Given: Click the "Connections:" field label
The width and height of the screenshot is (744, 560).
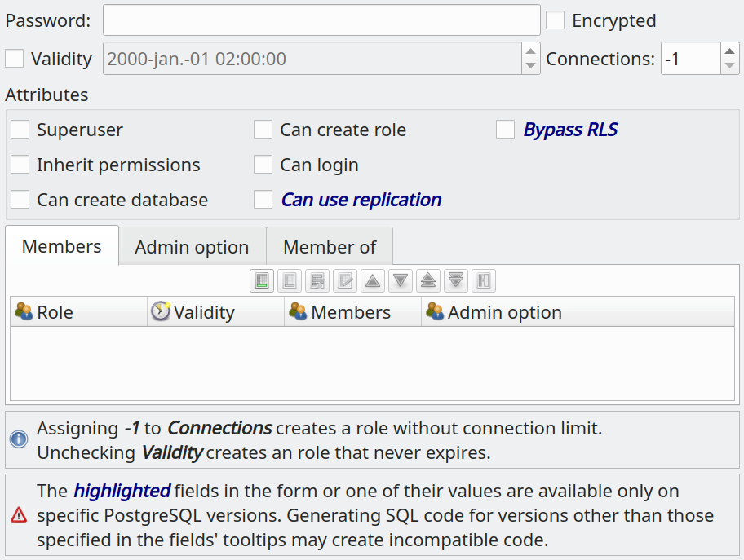Looking at the screenshot, I should click(x=600, y=60).
